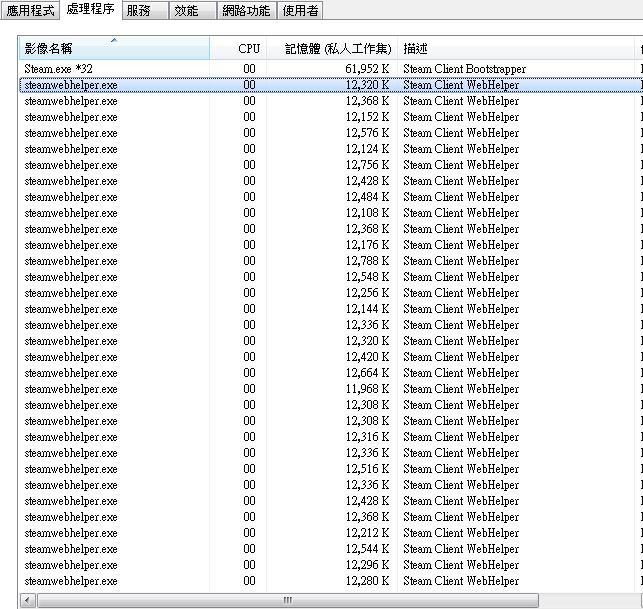Image resolution: width=643 pixels, height=609 pixels.
Task: Switch to the 網路功能 tab
Action: 246,10
